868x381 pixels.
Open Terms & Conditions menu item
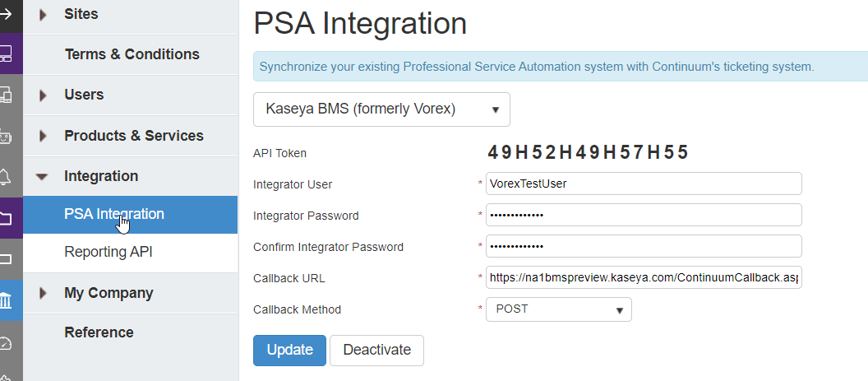(132, 54)
